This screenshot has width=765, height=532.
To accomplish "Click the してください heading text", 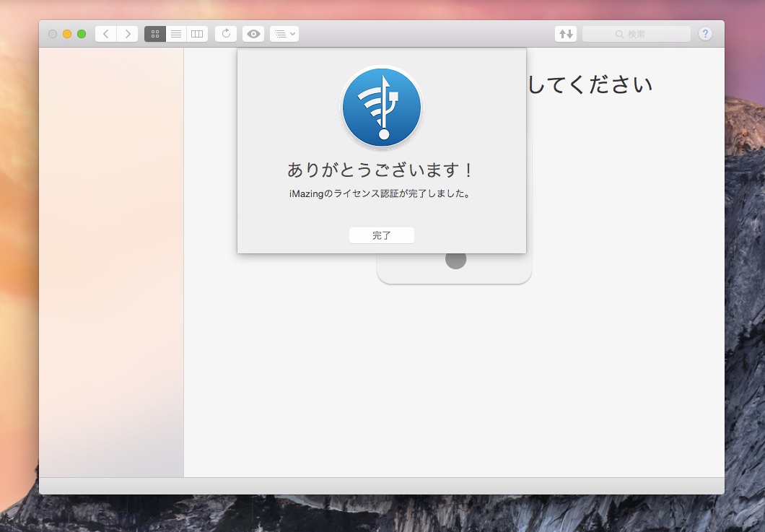I will pyautogui.click(x=590, y=85).
